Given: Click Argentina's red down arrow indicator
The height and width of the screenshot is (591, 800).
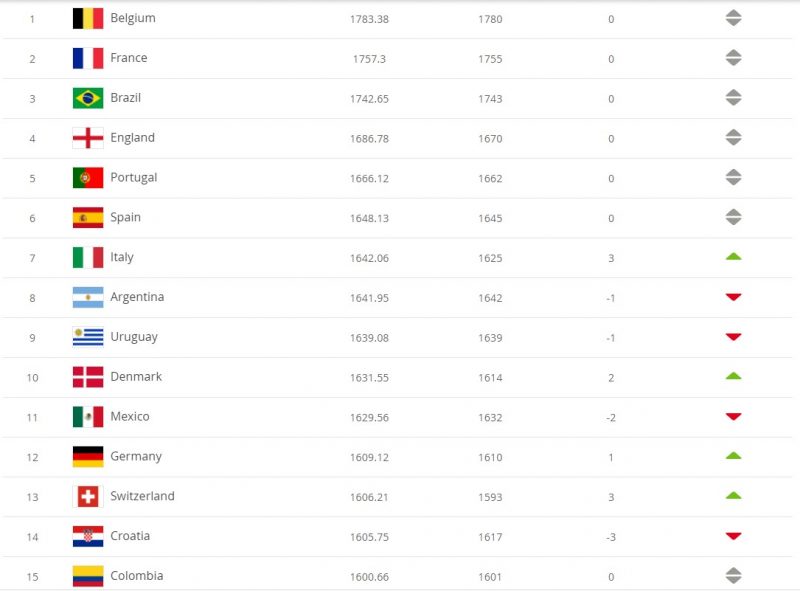Looking at the screenshot, I should click(733, 297).
